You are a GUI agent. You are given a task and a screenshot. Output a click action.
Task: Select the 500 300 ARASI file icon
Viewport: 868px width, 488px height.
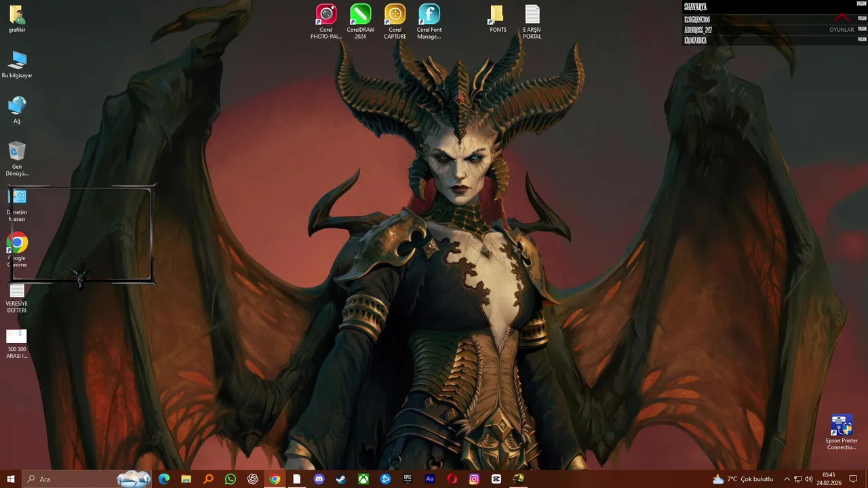coord(17,344)
